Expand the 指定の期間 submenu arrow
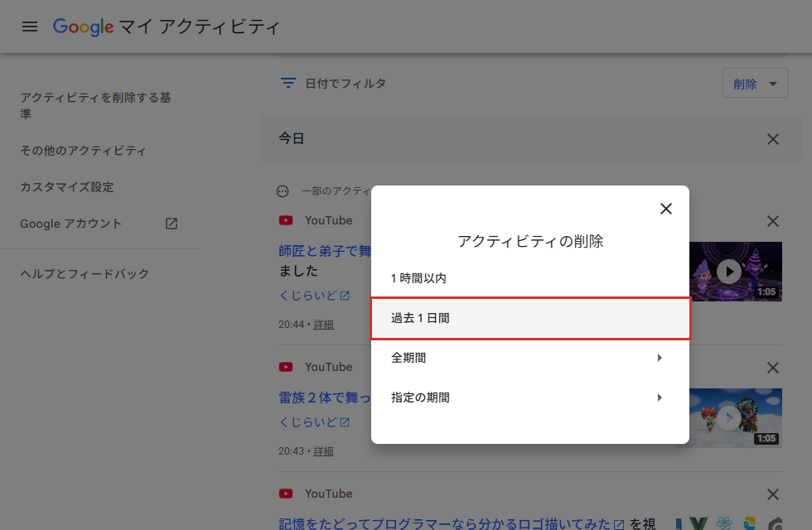This screenshot has width=812, height=530. click(660, 397)
